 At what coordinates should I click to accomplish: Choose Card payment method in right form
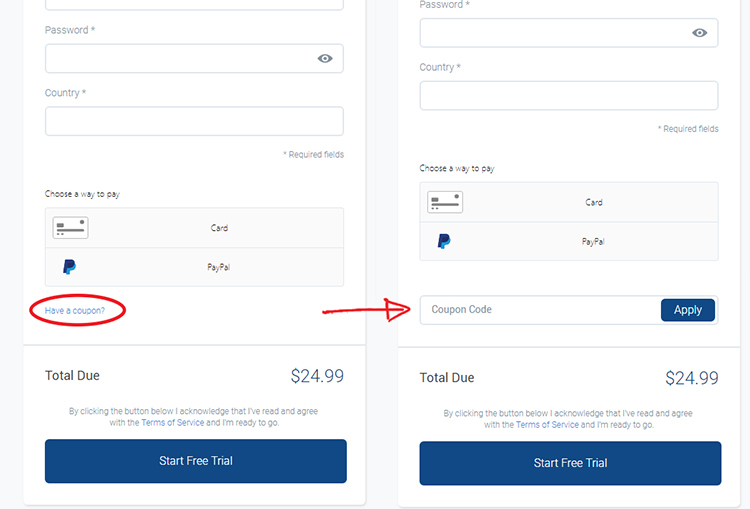[x=569, y=202]
